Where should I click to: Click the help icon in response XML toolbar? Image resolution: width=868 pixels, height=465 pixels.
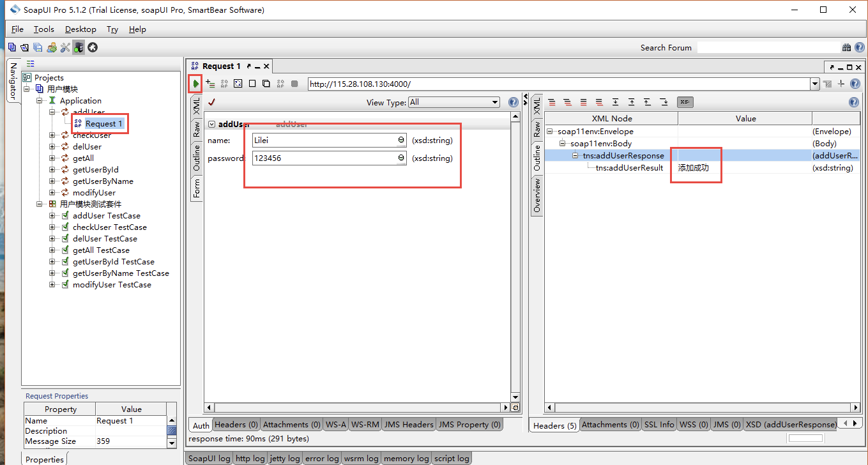pos(854,102)
